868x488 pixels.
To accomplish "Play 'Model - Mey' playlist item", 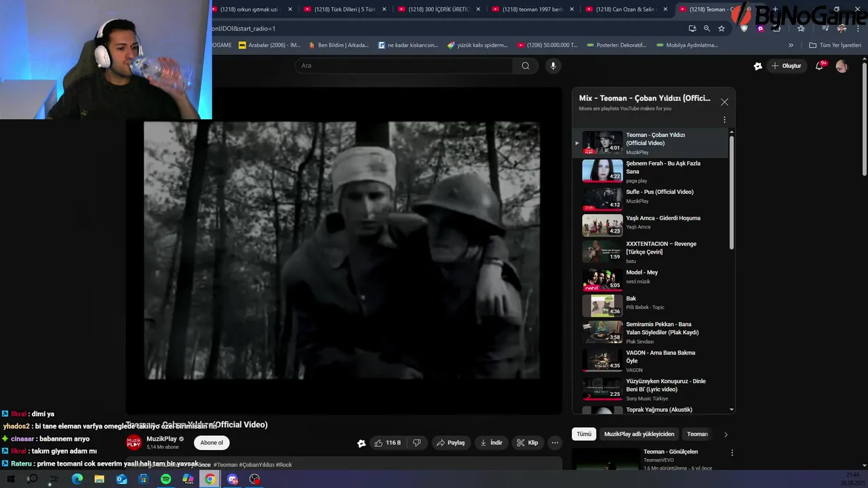I will click(x=650, y=279).
